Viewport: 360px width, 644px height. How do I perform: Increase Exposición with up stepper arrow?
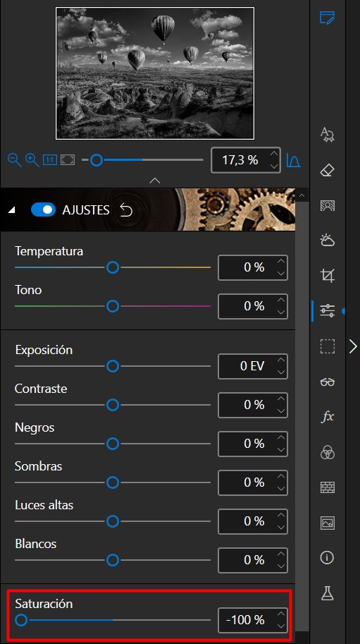pyautogui.click(x=281, y=360)
